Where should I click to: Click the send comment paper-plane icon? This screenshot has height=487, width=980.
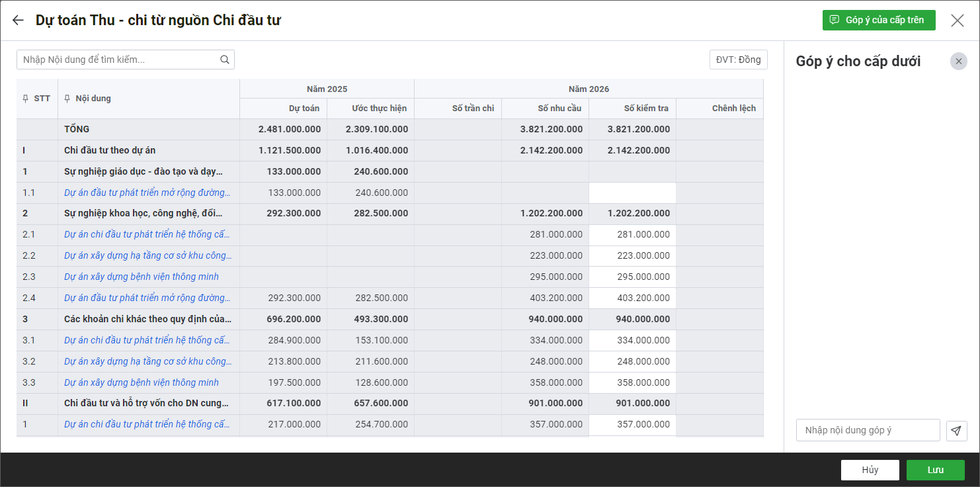[956, 431]
